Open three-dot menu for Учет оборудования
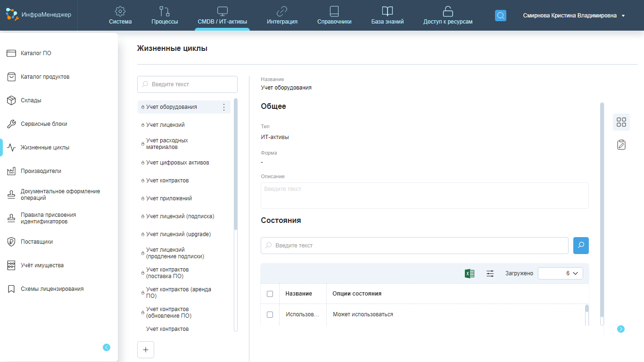This screenshot has width=644, height=362. click(x=224, y=107)
